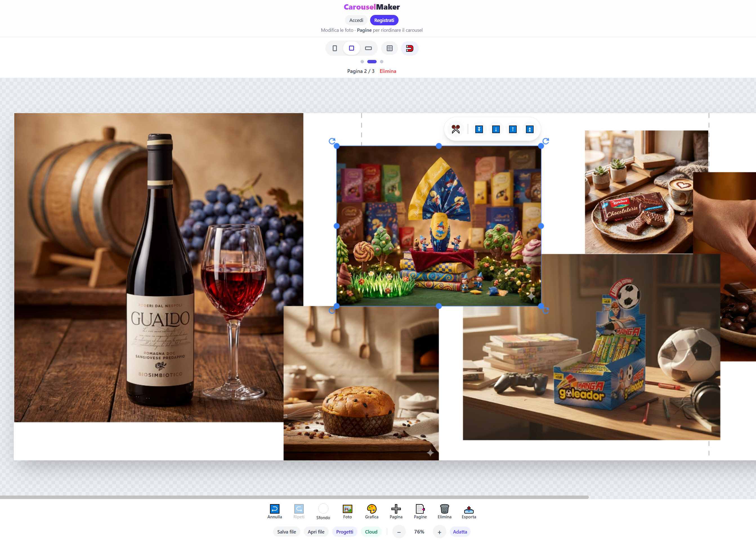Image resolution: width=756 pixels, height=540 pixels.
Task: Click the Annulla undo icon
Action: tap(274, 508)
